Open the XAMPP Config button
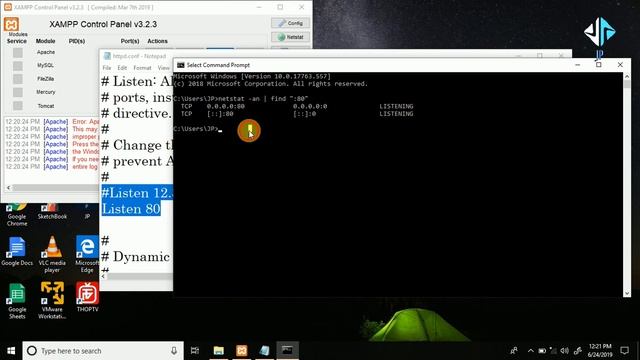 tap(290, 23)
